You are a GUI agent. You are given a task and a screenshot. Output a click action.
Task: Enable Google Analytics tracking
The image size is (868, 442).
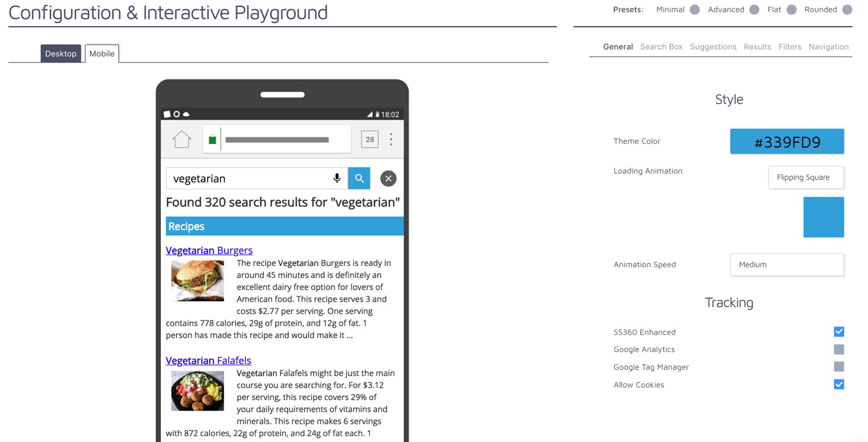click(839, 349)
